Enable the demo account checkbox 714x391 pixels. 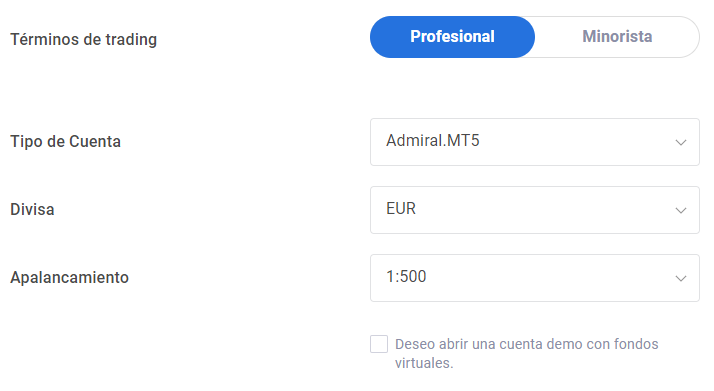pos(379,344)
